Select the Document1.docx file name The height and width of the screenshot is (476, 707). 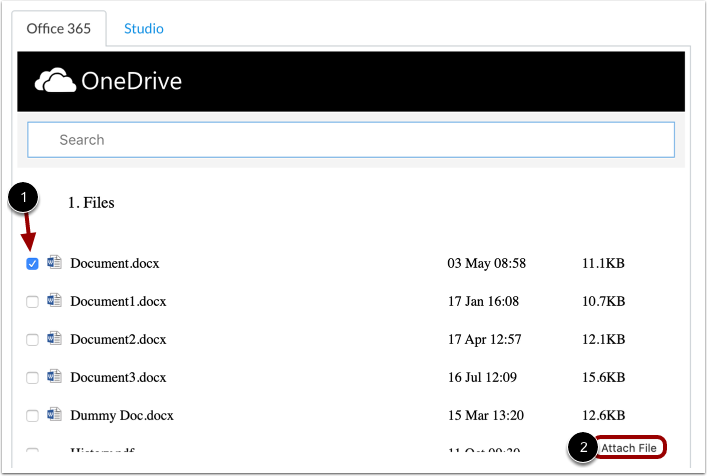point(118,301)
